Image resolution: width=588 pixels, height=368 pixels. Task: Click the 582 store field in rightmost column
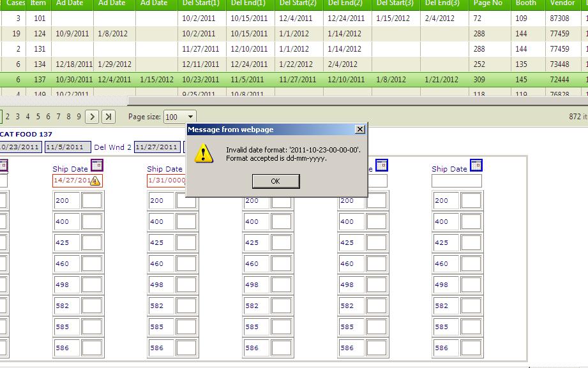[446, 305]
